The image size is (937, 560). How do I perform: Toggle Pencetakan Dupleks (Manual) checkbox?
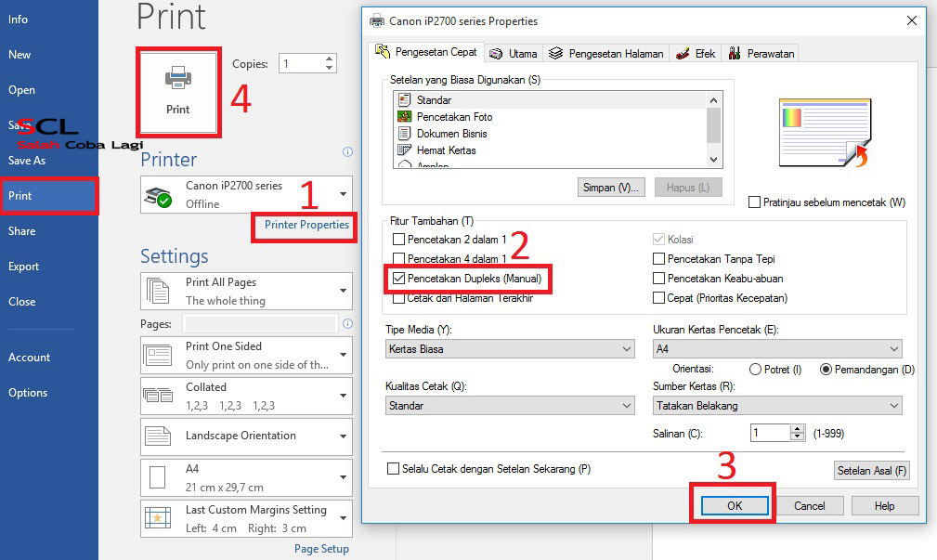tap(398, 279)
